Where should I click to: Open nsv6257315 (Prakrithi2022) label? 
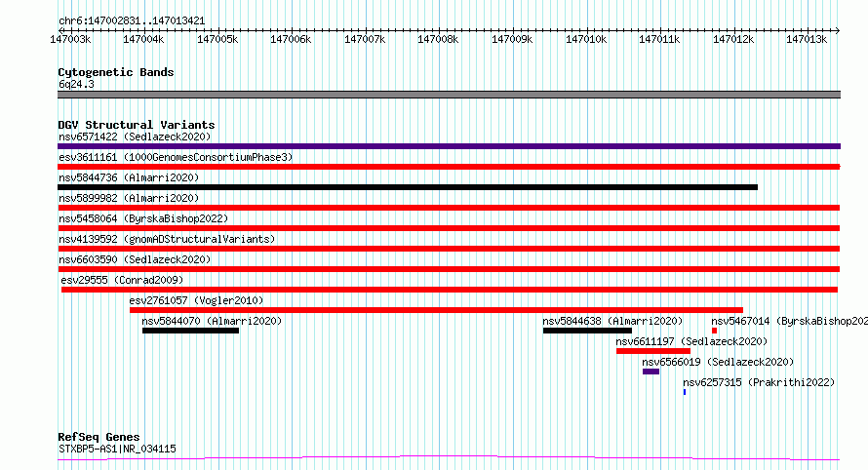point(759,382)
